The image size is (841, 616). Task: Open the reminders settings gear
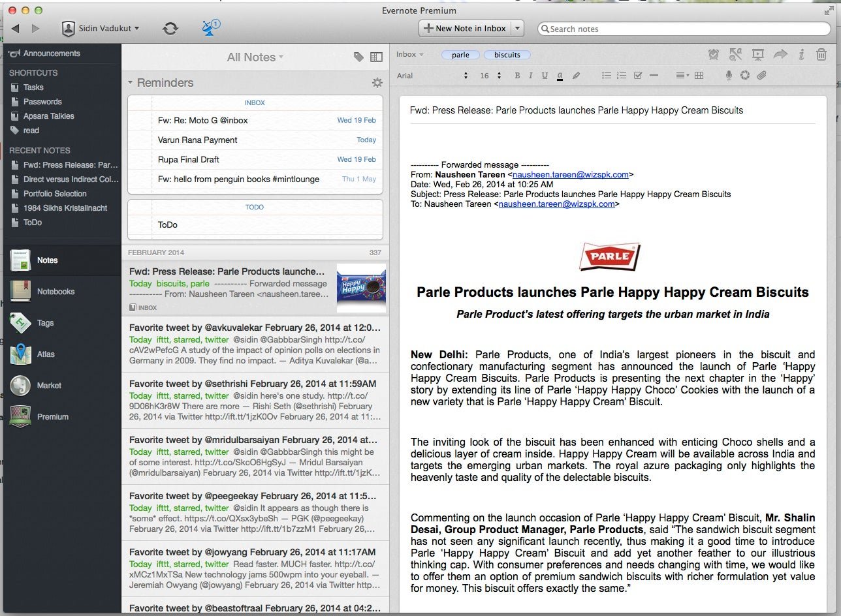tap(377, 83)
